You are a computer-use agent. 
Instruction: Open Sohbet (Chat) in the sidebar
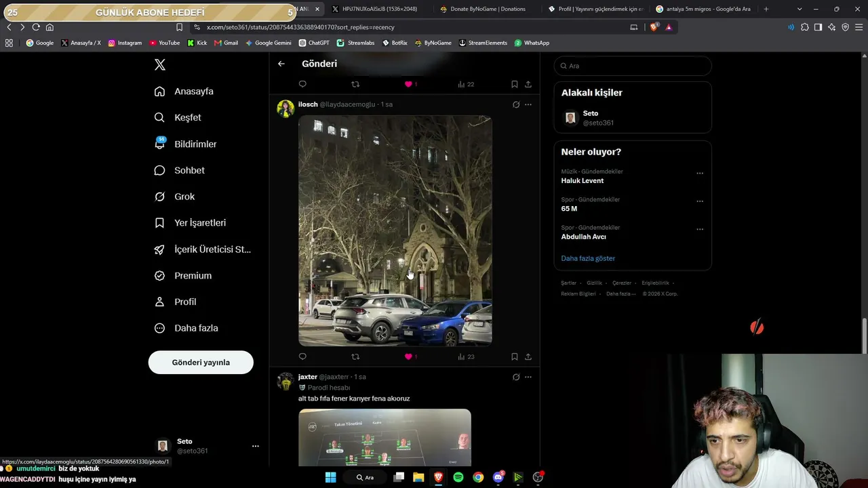pyautogui.click(x=179, y=170)
